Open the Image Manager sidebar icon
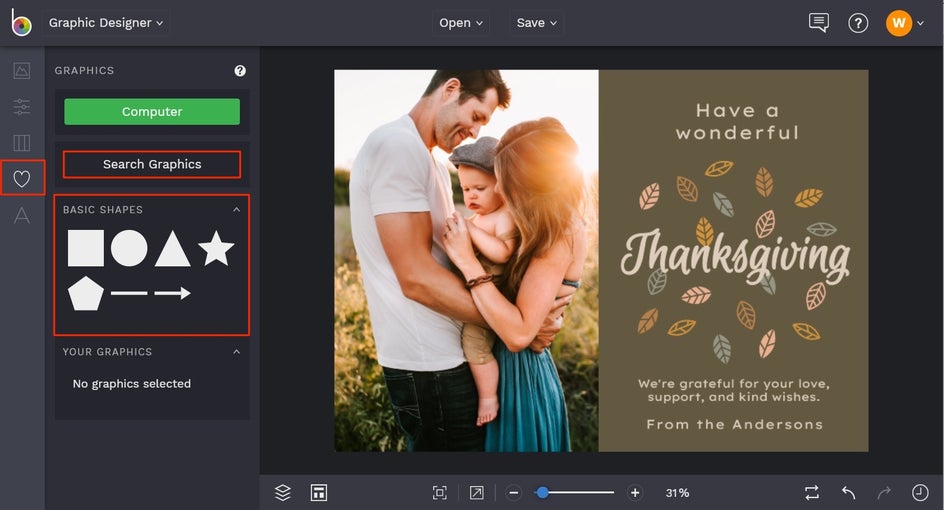944x510 pixels. click(21, 71)
